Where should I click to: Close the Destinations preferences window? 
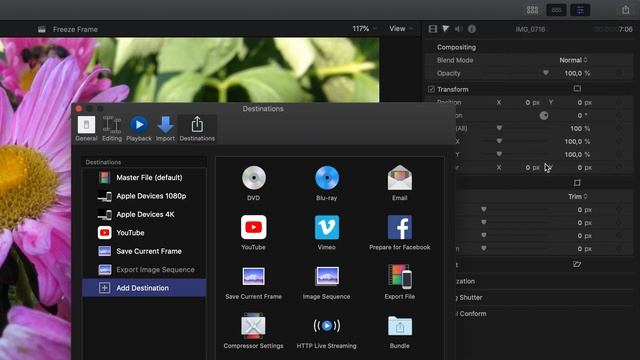(79, 108)
